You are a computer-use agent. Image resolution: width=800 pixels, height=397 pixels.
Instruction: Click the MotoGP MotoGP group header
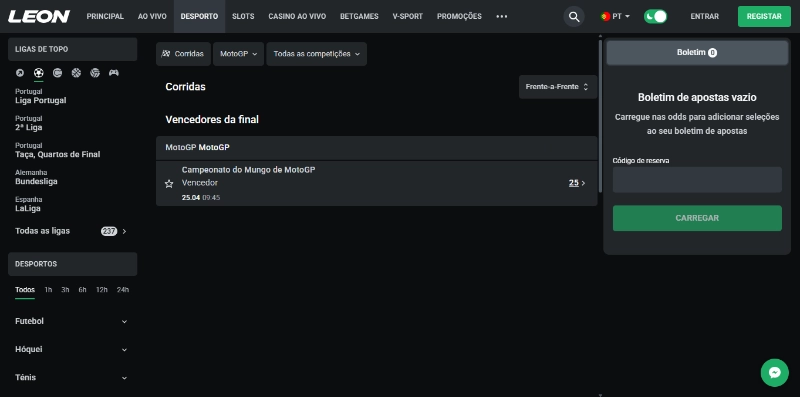pyautogui.click(x=377, y=147)
